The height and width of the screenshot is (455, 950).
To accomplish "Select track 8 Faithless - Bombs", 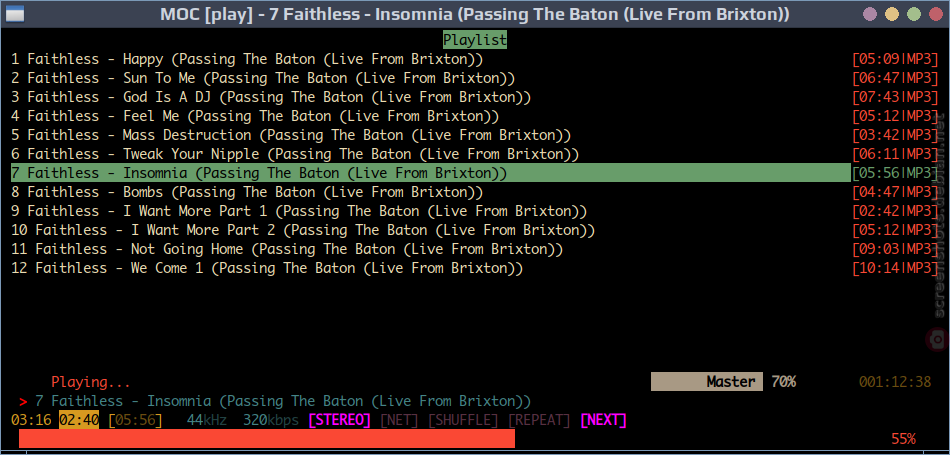I will tap(247, 192).
